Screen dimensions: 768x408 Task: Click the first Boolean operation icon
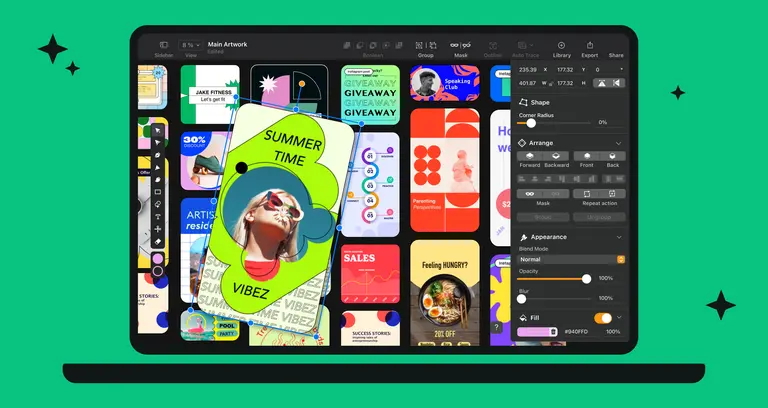click(347, 45)
